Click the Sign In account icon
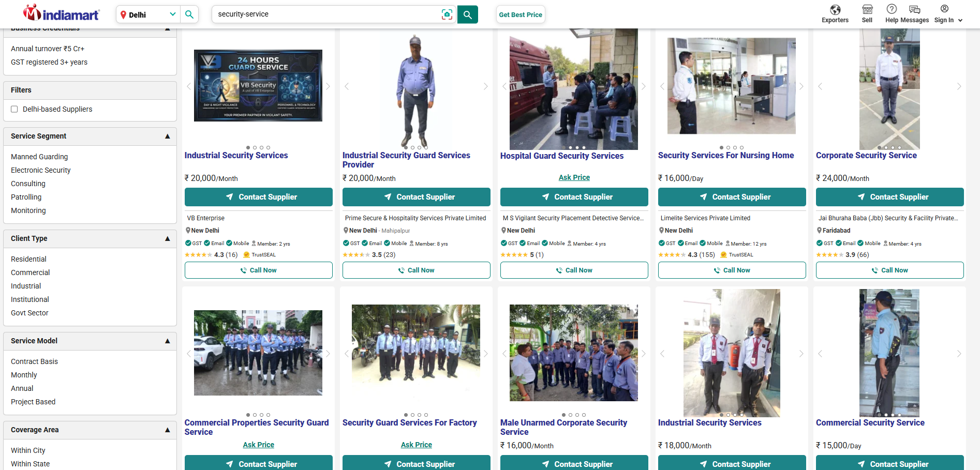Image resolution: width=980 pixels, height=470 pixels. (x=944, y=9)
